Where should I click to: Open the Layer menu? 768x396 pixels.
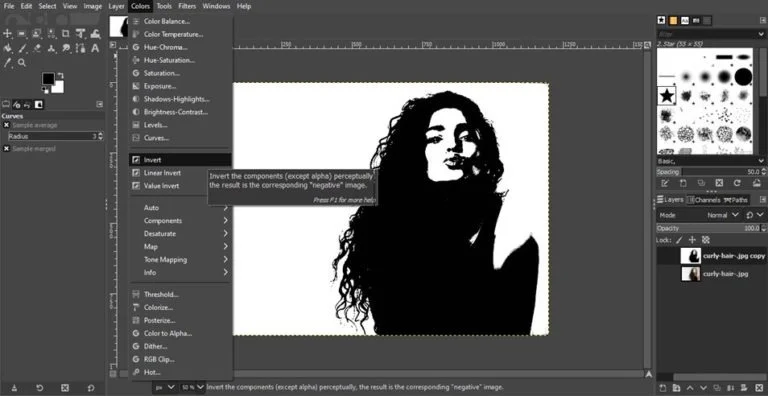click(x=116, y=6)
